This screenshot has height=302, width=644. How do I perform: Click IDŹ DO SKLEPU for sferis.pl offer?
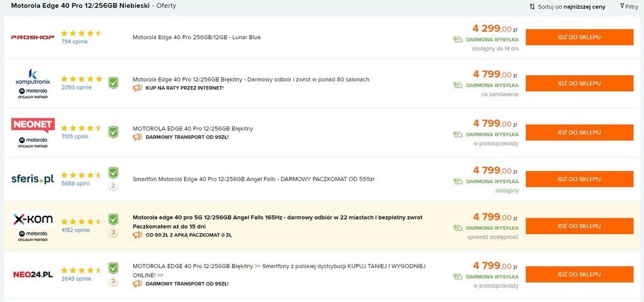tap(579, 179)
